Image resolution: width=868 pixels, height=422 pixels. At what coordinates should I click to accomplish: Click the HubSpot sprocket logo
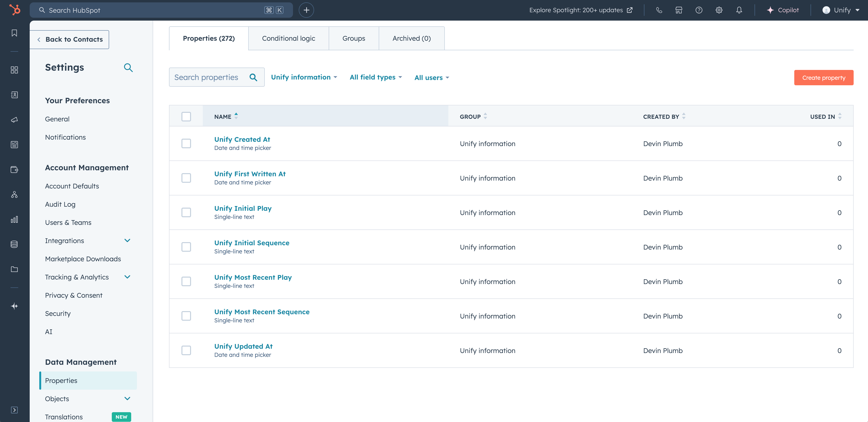pos(15,10)
